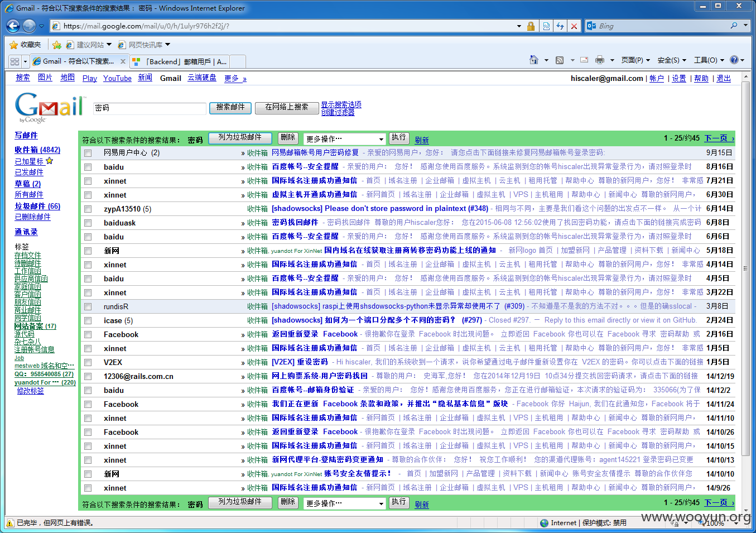Expand the tab list dropdown arrow
The height and width of the screenshot is (533, 756).
[x=25, y=61]
